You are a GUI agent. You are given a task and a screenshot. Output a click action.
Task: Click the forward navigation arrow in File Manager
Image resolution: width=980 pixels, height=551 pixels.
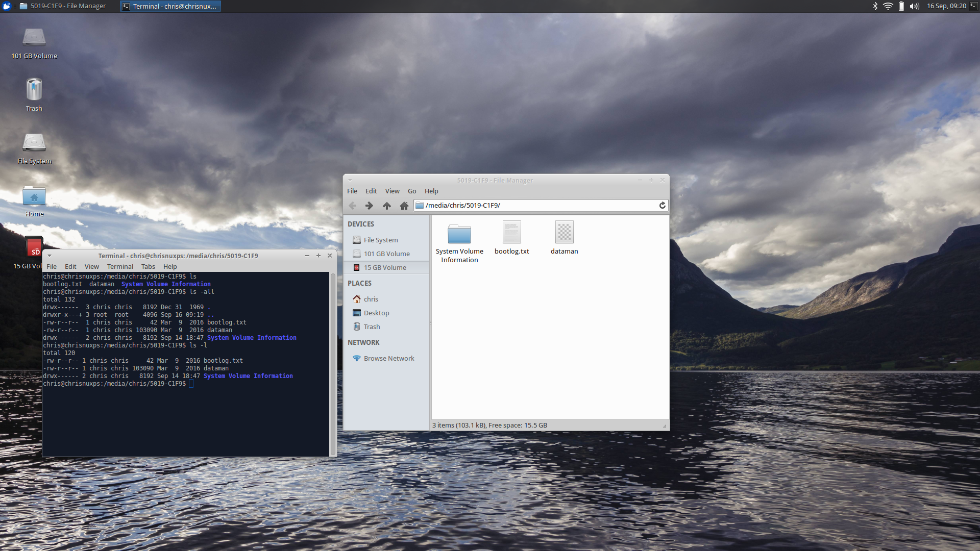(369, 206)
